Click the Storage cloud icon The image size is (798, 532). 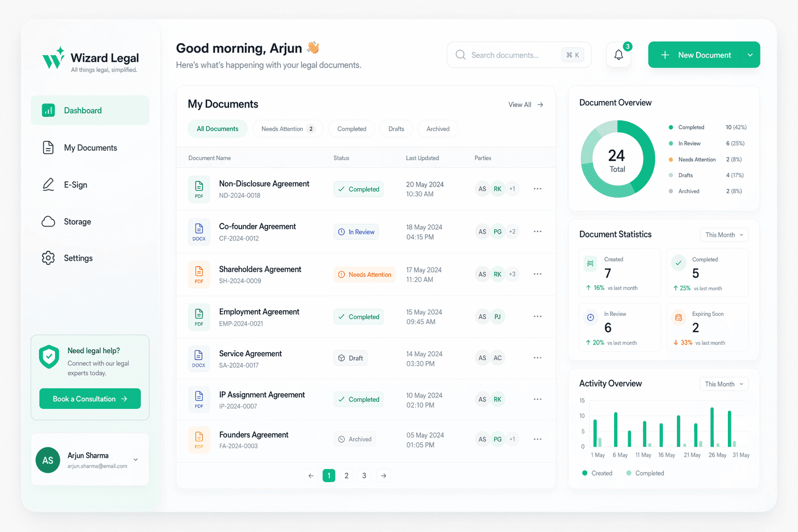pyautogui.click(x=48, y=222)
